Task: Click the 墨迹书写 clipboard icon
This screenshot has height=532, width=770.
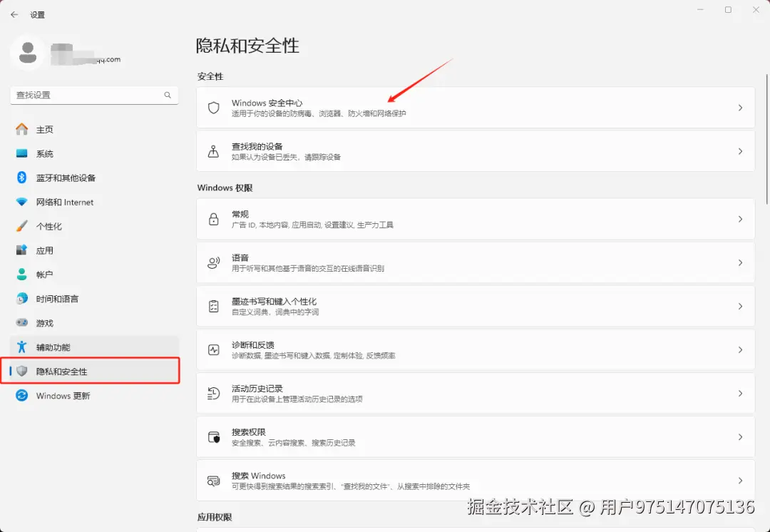Action: pos(214,306)
